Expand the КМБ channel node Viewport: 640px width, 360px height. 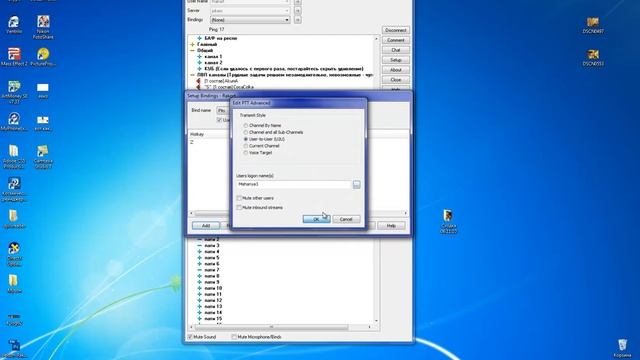point(200,69)
